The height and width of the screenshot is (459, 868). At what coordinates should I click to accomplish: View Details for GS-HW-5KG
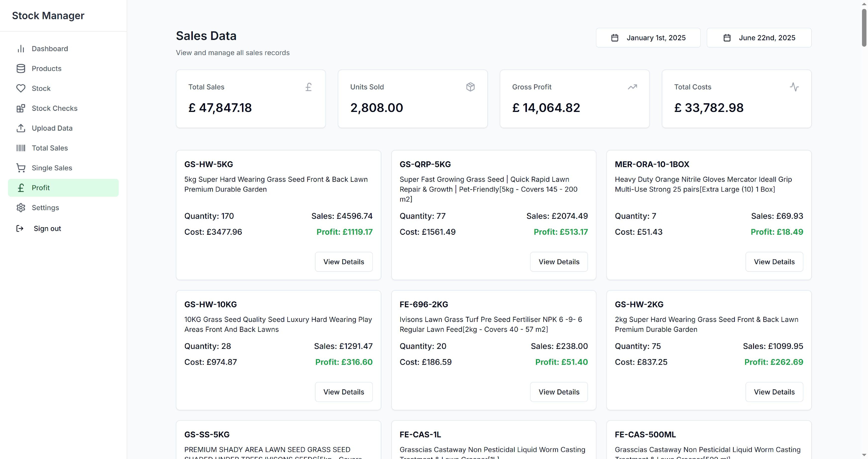coord(344,262)
